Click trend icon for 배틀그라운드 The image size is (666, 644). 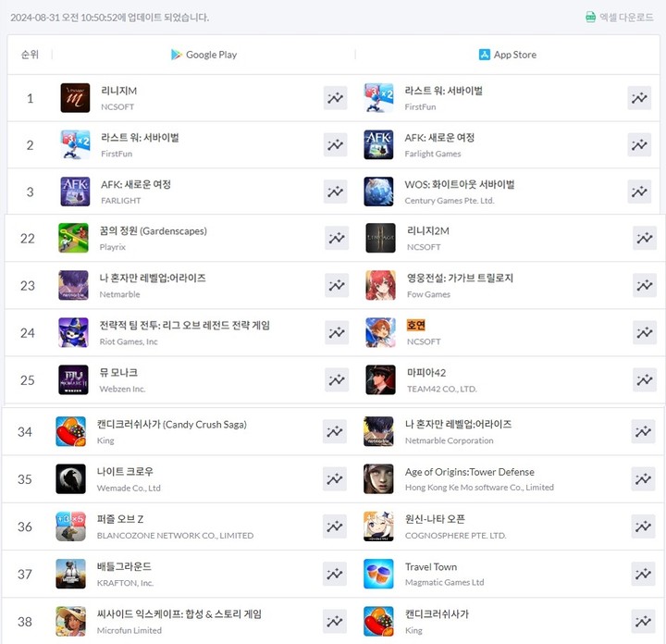click(x=334, y=574)
